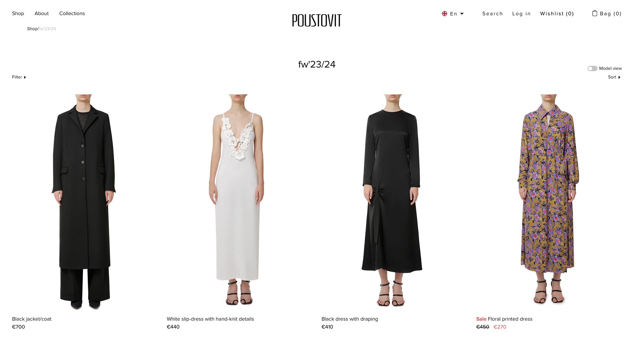Open the Wishlist (0) link
Screen dimensions: 634x364
coord(557,14)
